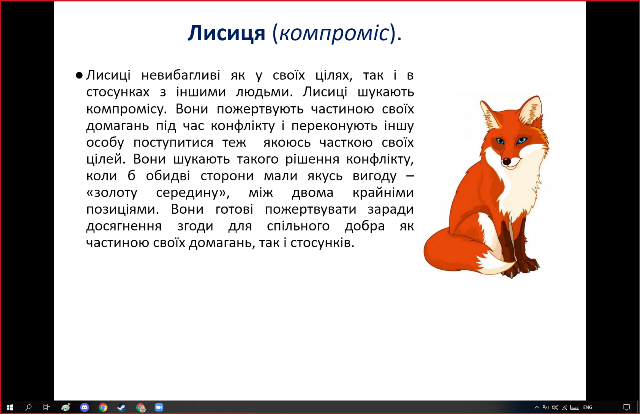
Task: Open the network status tray icon
Action: [563, 407]
